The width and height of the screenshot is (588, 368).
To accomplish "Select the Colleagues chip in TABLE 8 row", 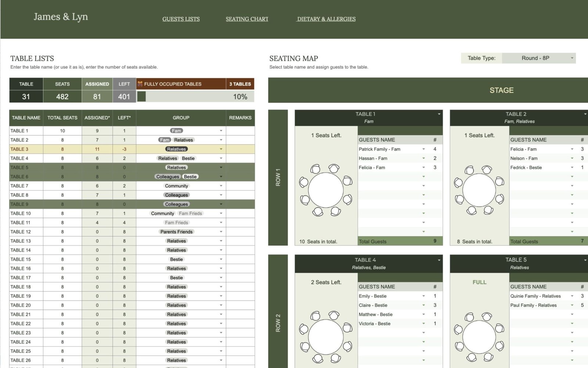I will (176, 195).
